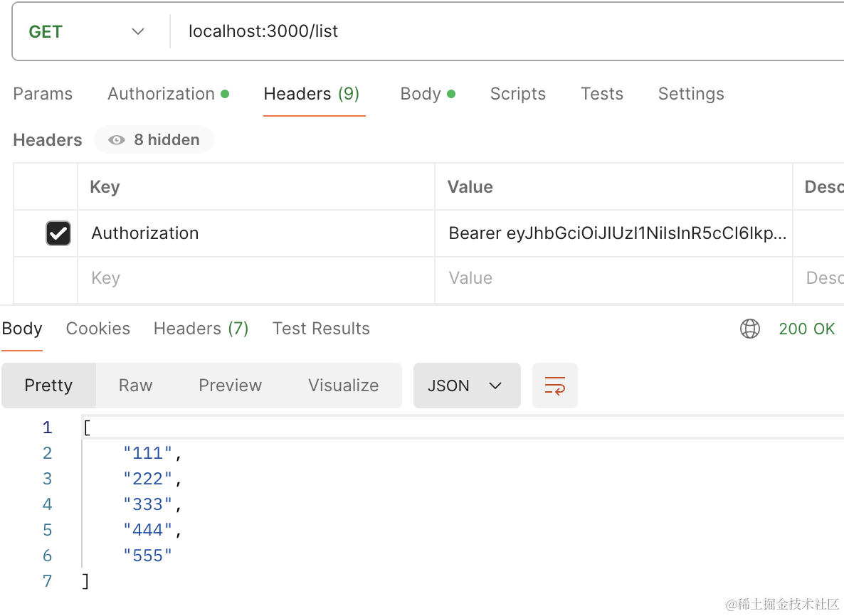Switch response view to Preview

click(x=230, y=386)
